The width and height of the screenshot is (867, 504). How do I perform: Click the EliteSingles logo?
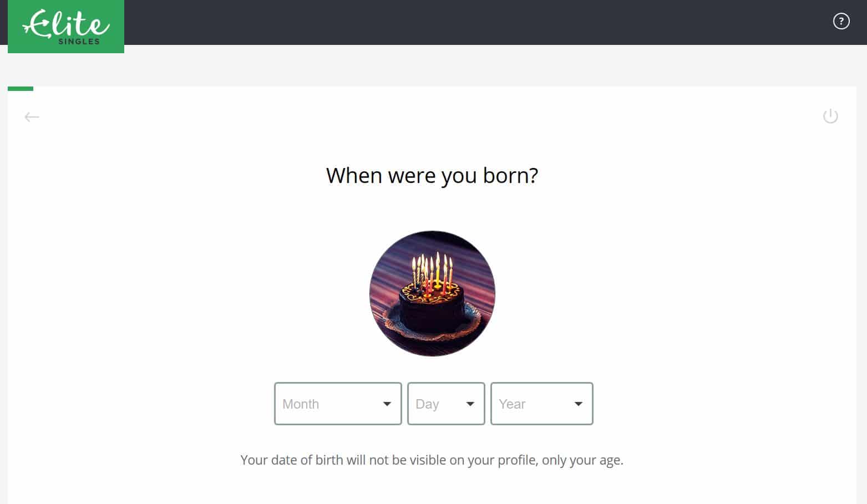(65, 26)
